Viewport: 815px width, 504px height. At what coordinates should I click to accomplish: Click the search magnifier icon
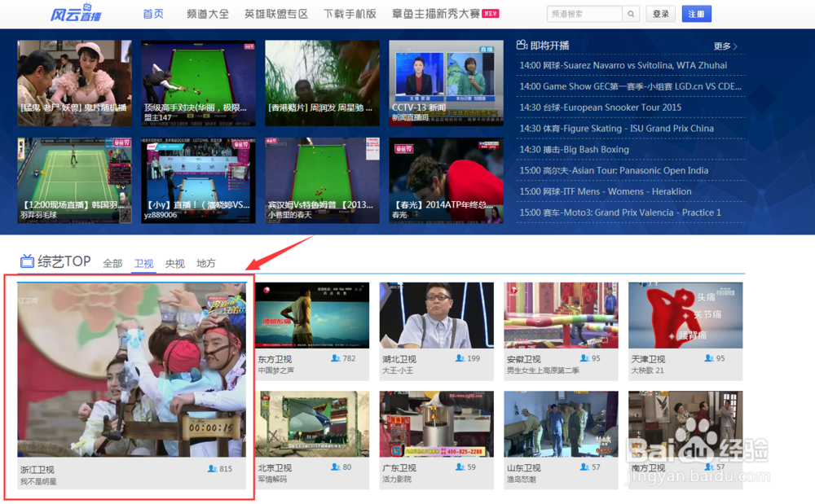[x=631, y=14]
